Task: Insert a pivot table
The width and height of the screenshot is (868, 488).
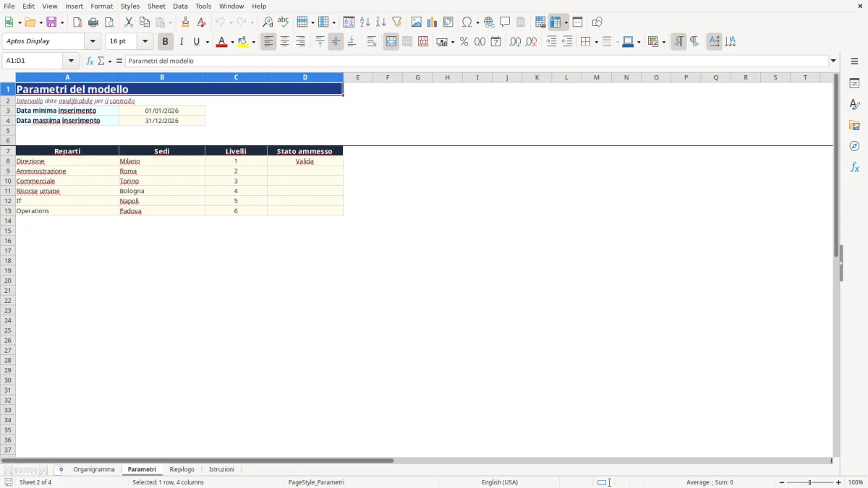Action: pos(448,22)
